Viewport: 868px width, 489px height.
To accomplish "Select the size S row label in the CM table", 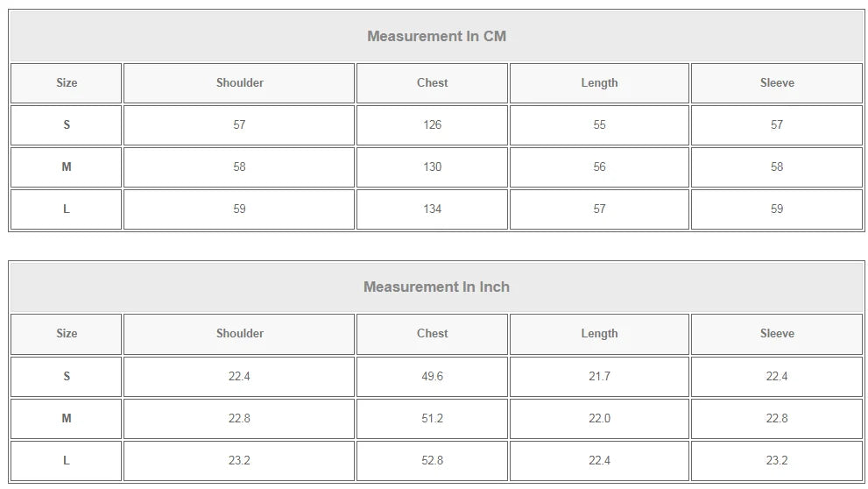I will pyautogui.click(x=67, y=124).
